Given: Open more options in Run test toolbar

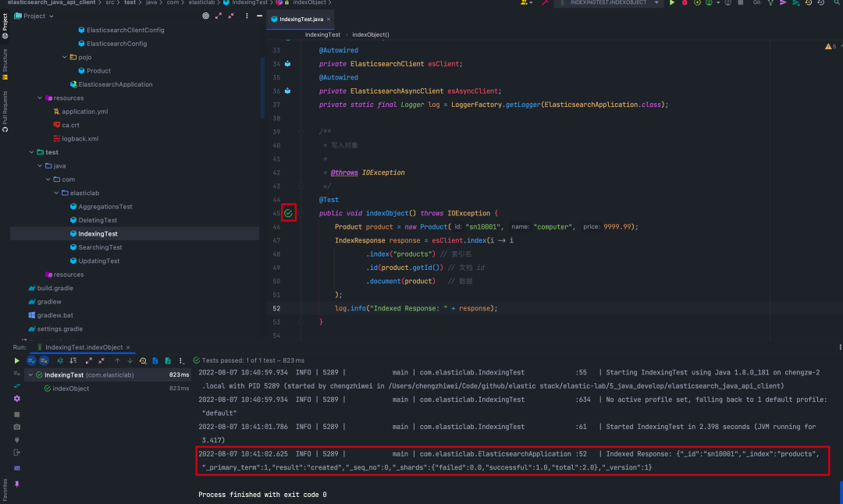Looking at the screenshot, I should pyautogui.click(x=181, y=360).
